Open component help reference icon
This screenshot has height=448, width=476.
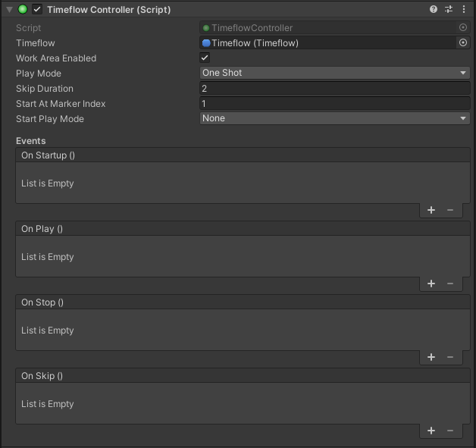click(434, 9)
